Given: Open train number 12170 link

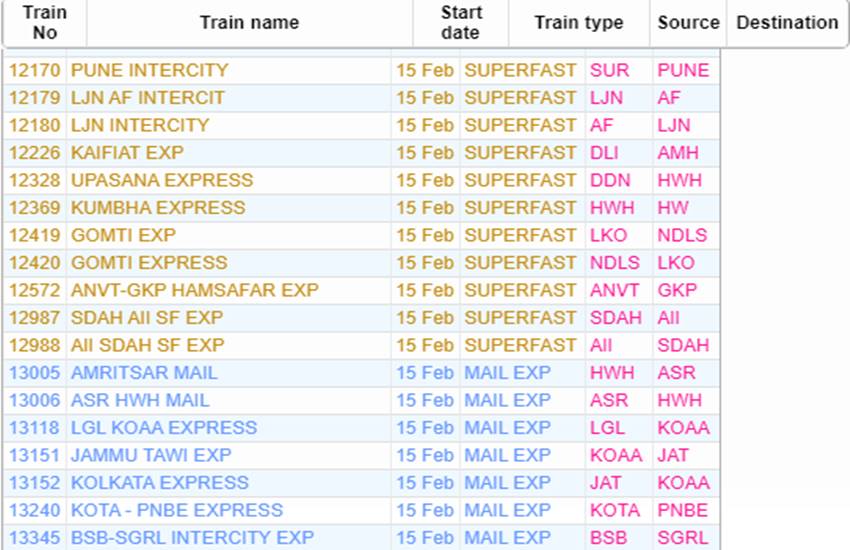Looking at the screenshot, I should 35,70.
